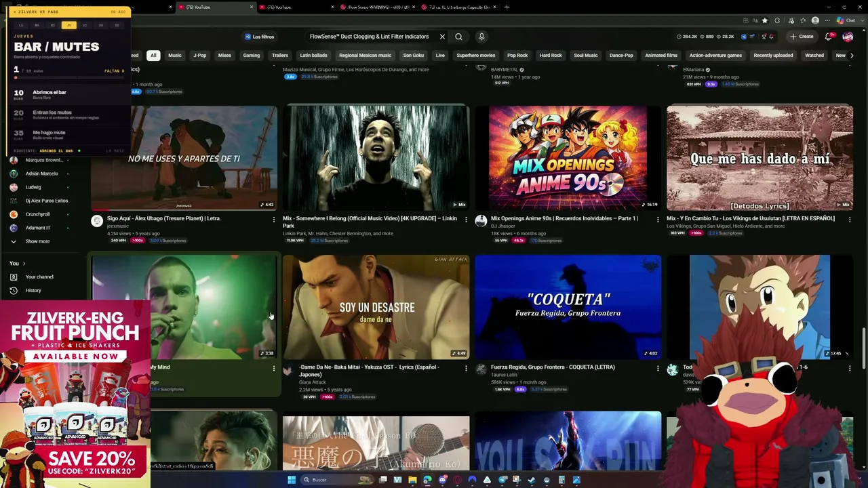Open the YouTube account avatar menu

848,37
